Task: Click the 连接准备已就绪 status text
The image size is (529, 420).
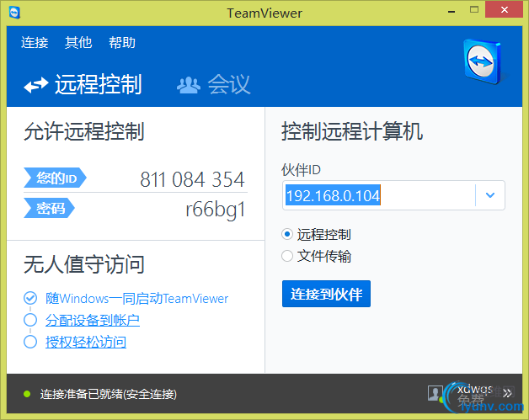Action: click(x=109, y=394)
